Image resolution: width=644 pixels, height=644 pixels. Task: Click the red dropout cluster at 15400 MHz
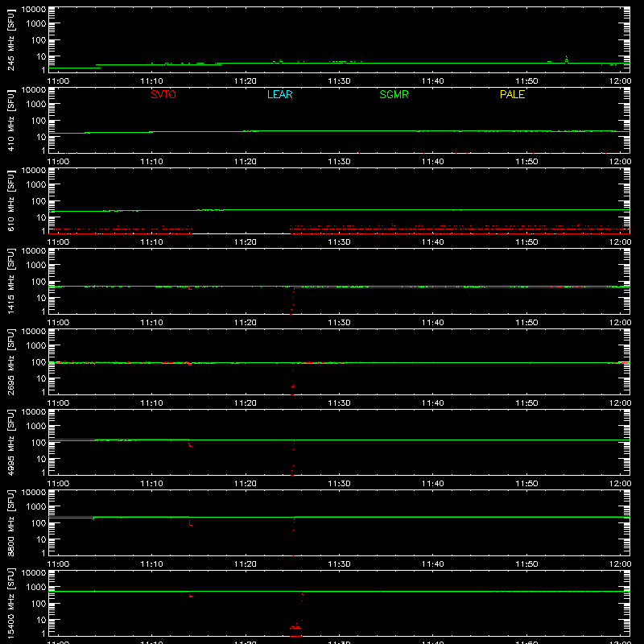click(x=295, y=628)
